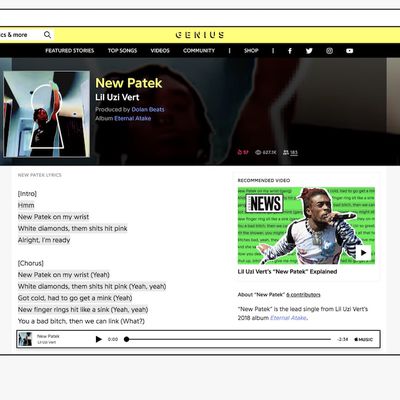The width and height of the screenshot is (400, 400).
Task: Select chorus lyric 'White diamonds... (Yeah, yeah)'
Action: tap(92, 286)
